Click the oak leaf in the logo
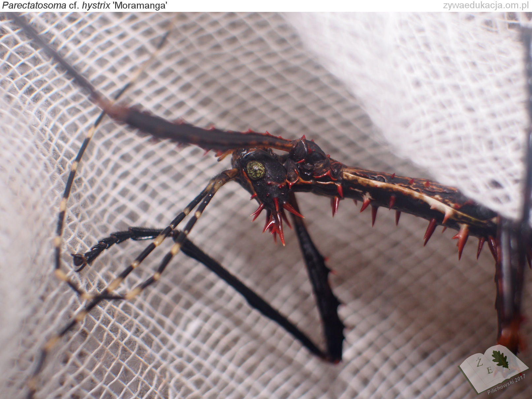Viewport: 532px width, 399px height. pos(500,359)
